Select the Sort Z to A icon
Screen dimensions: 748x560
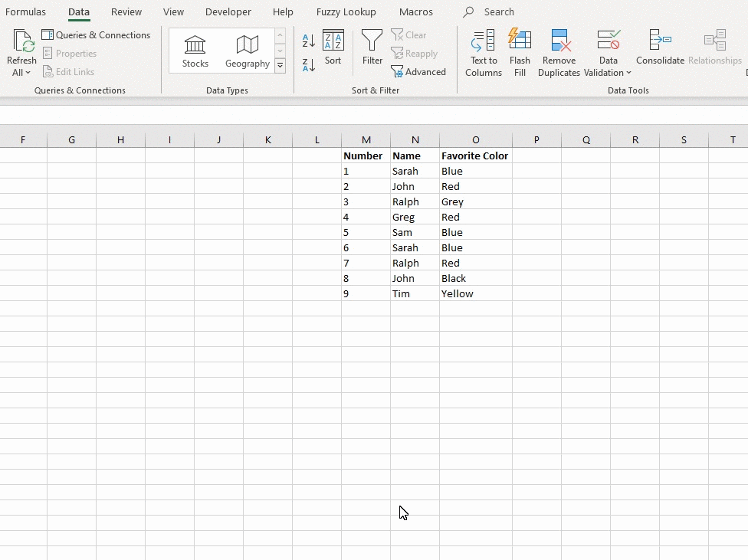pos(307,66)
